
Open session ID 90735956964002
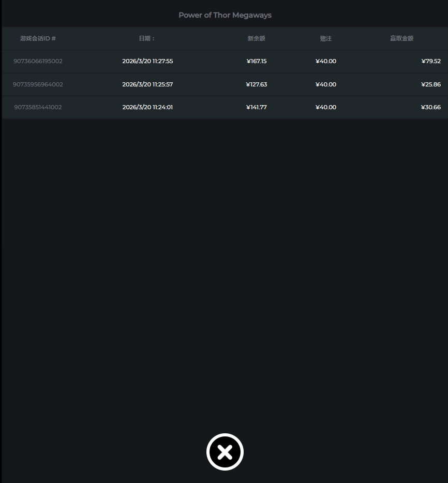tap(38, 84)
